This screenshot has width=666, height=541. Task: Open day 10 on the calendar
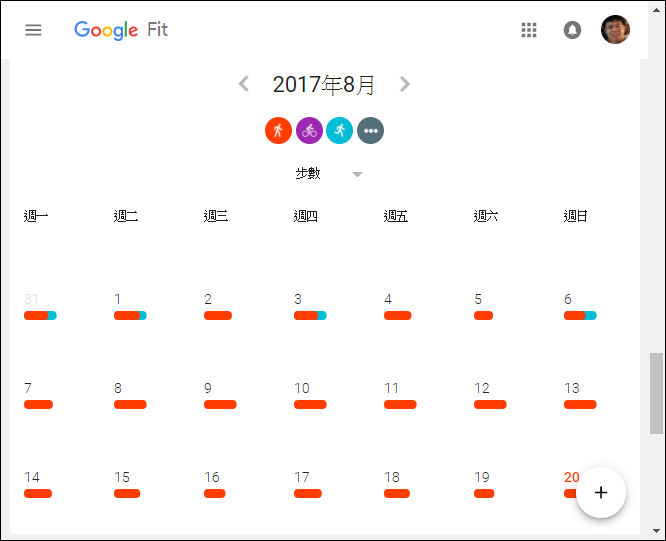[x=302, y=388]
